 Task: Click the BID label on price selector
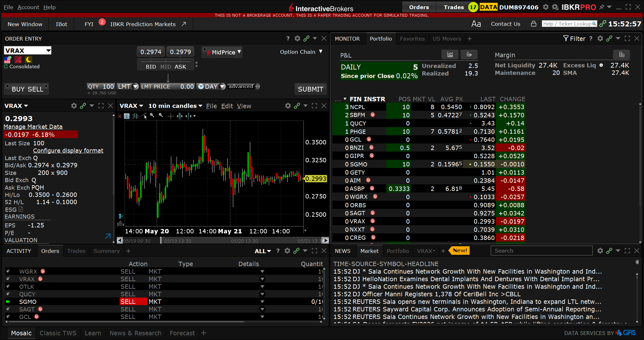click(151, 67)
